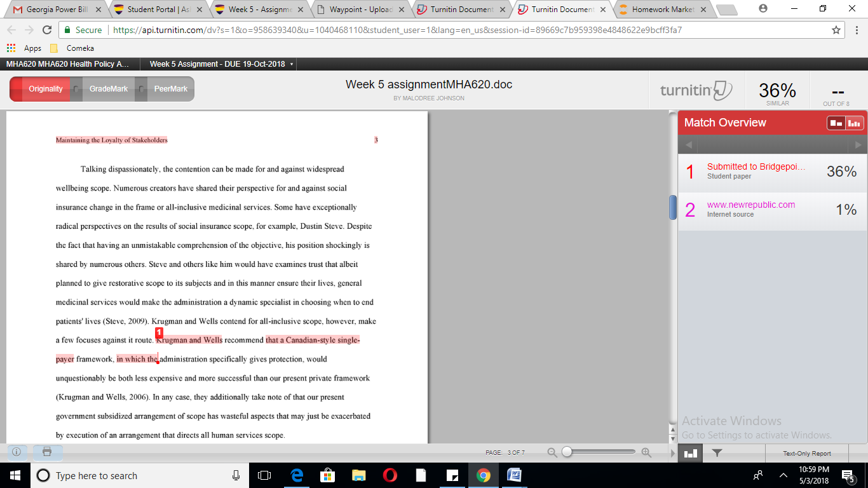Open Microsoft Edge from taskbar
The width and height of the screenshot is (868, 488).
point(297,475)
